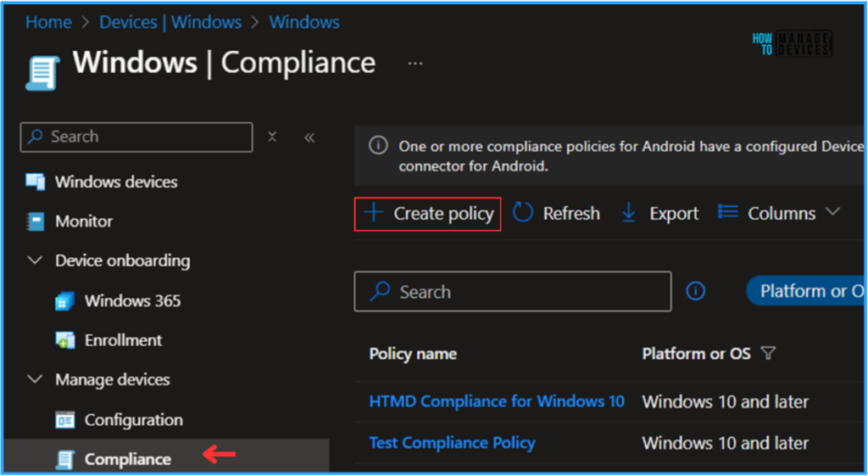Select Windows 10 and later cell for HTMD policy
868x476 pixels.
726,401
